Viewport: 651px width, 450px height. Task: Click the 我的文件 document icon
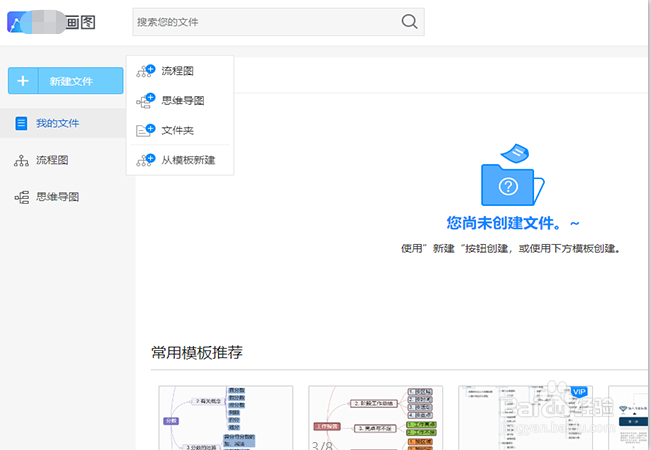[x=21, y=123]
